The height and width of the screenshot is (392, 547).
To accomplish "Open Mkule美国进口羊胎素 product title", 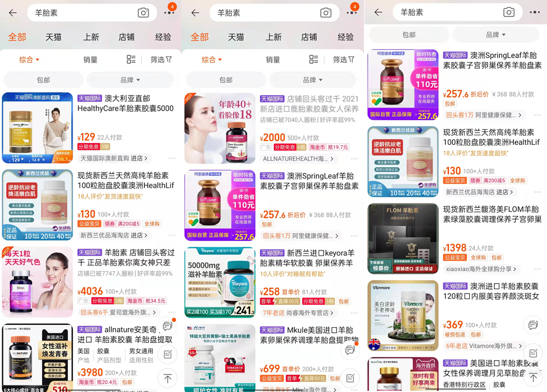I will tap(309, 335).
